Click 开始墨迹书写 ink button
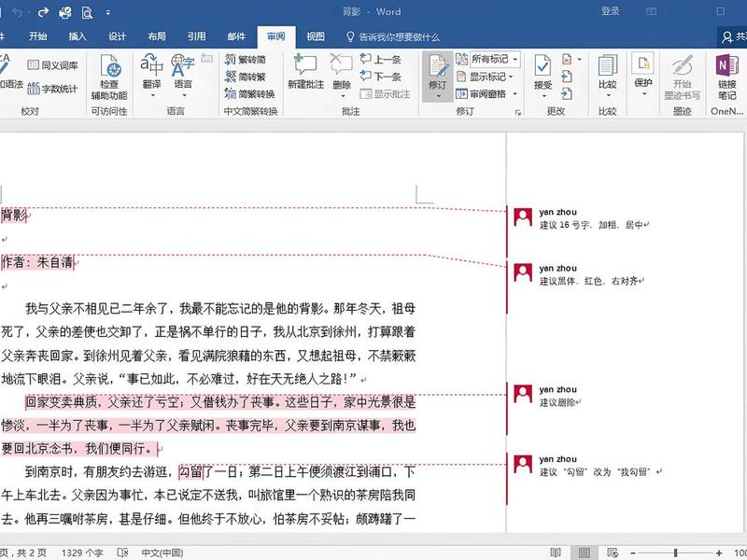This screenshot has height=560, width=747. [683, 77]
